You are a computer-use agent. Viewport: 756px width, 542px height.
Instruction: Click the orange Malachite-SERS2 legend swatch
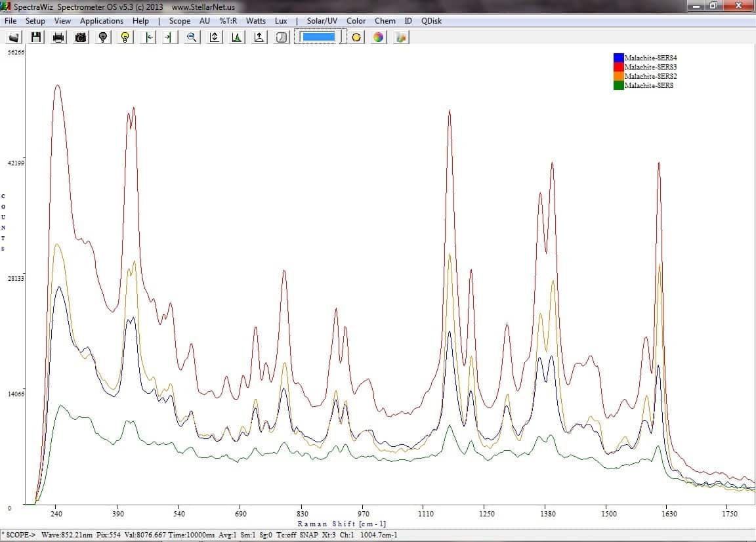coord(619,76)
